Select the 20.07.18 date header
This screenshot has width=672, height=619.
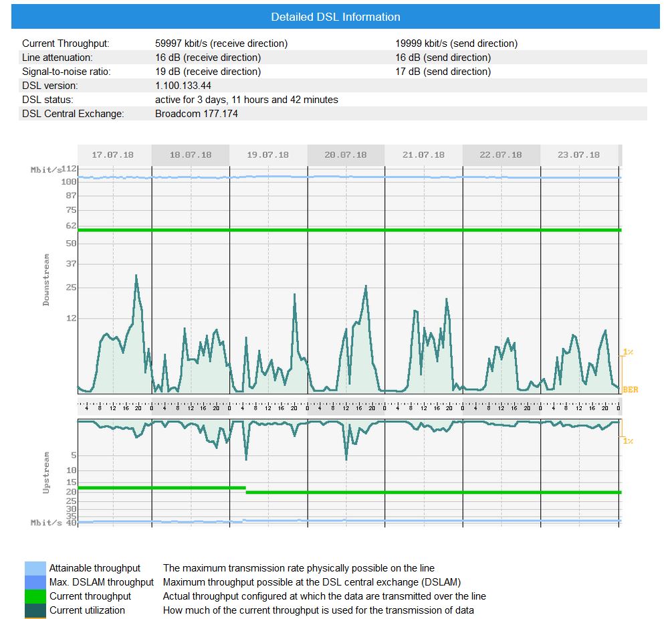click(x=346, y=155)
